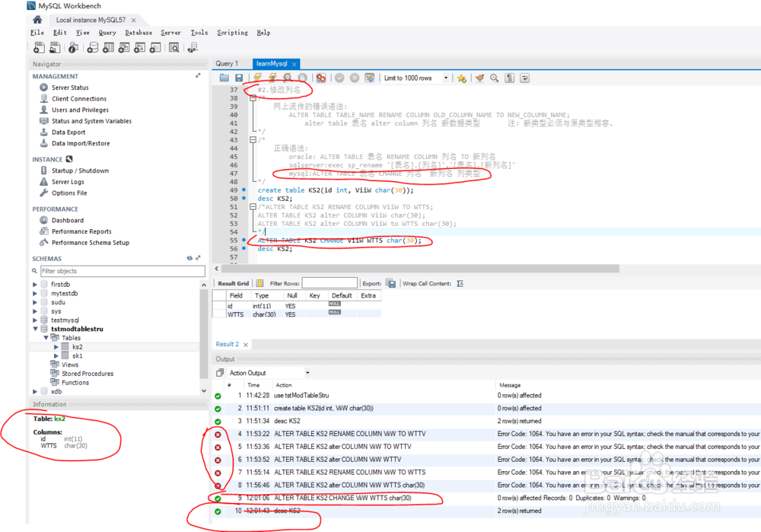Expand the ks2 table node

pyautogui.click(x=56, y=346)
